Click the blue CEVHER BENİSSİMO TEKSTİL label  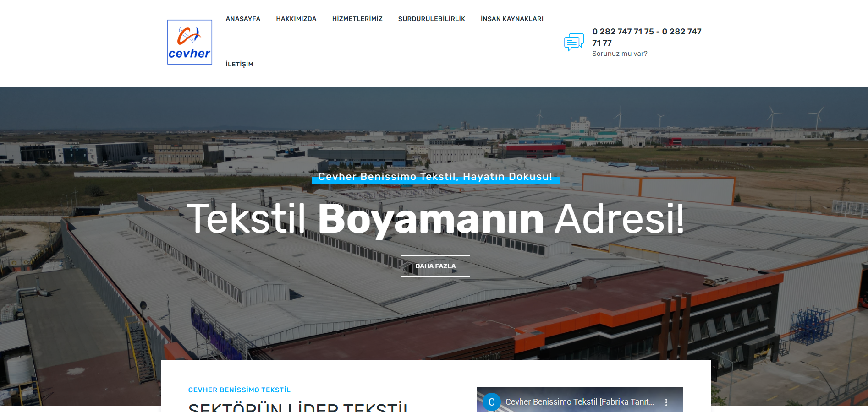pyautogui.click(x=239, y=390)
